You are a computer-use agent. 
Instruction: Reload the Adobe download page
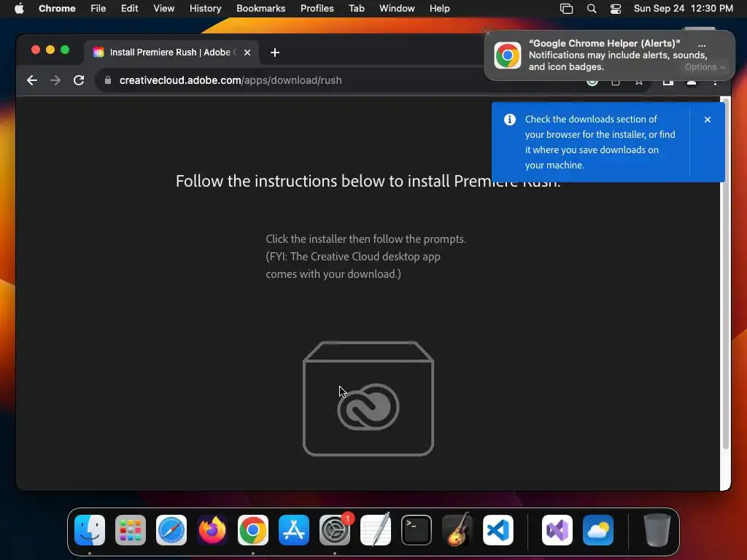(79, 80)
